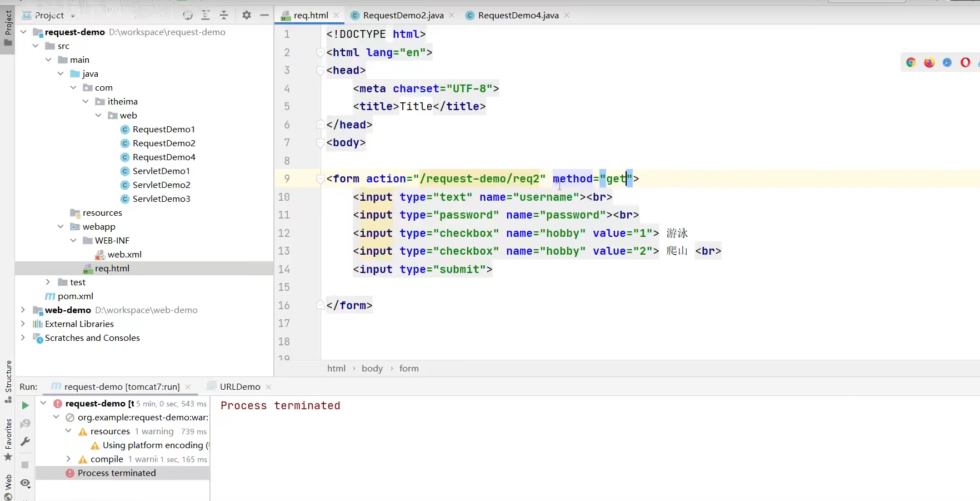Open in Firefox browser icon
This screenshot has height=501, width=980.
coord(929,62)
